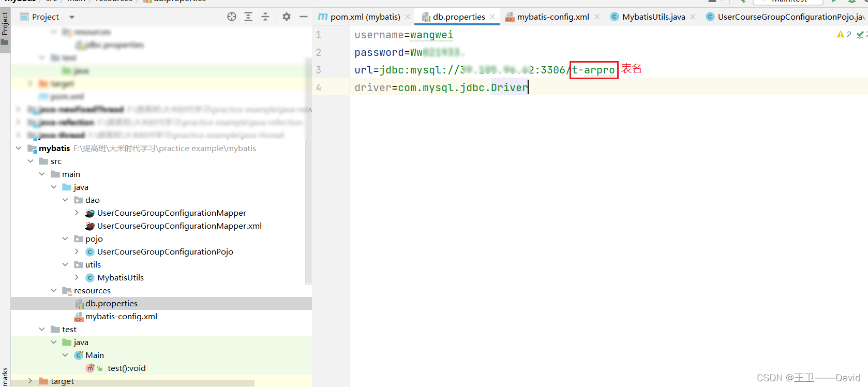Close the pom.xml (mybatis) tab

(x=408, y=17)
